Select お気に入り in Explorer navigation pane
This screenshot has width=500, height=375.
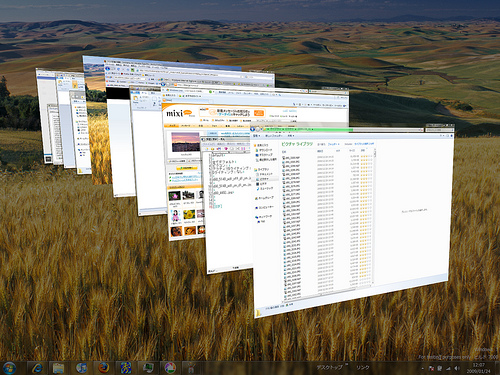[261, 145]
